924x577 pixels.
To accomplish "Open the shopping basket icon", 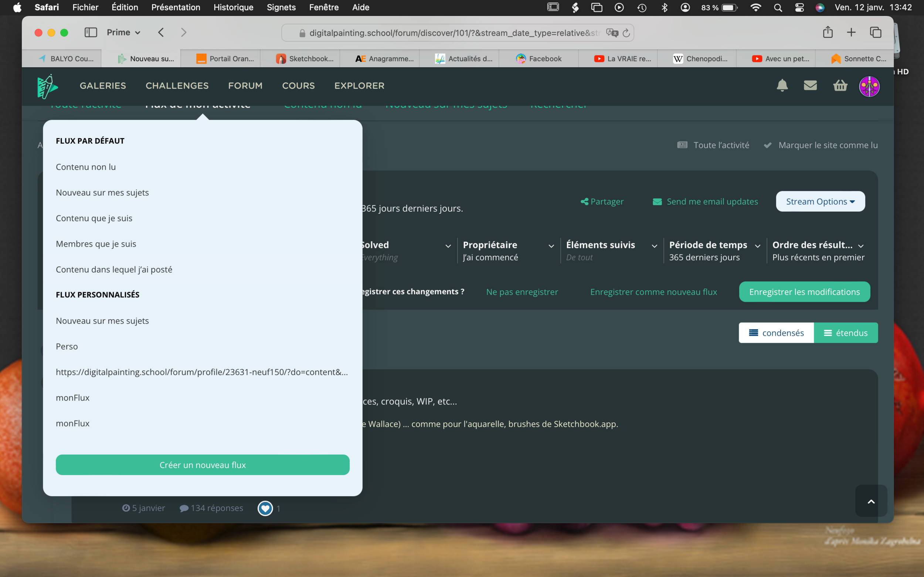I will 840,85.
